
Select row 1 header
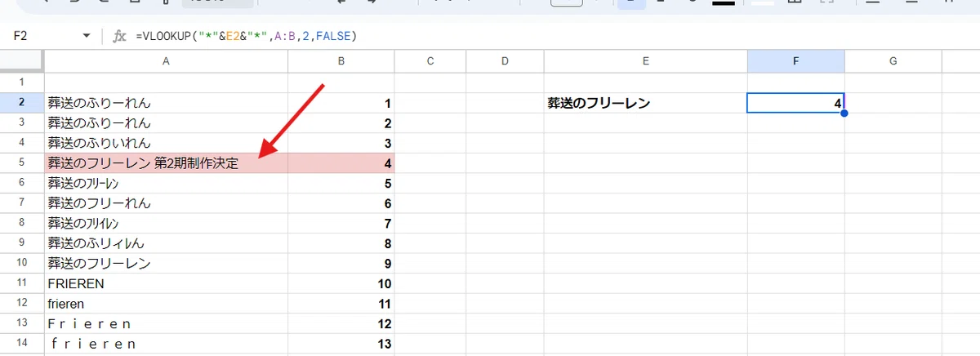click(x=22, y=82)
